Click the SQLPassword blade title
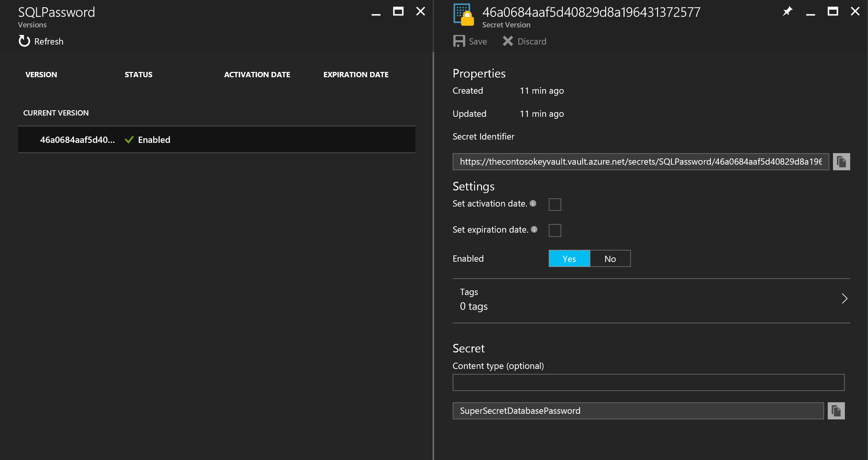This screenshot has width=868, height=460. (x=56, y=12)
